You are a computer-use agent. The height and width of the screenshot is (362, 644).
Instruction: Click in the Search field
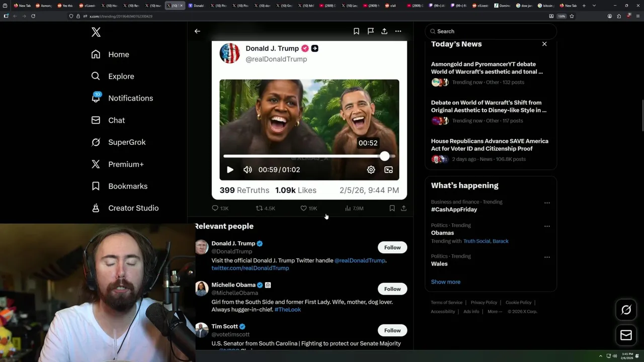[491, 31]
